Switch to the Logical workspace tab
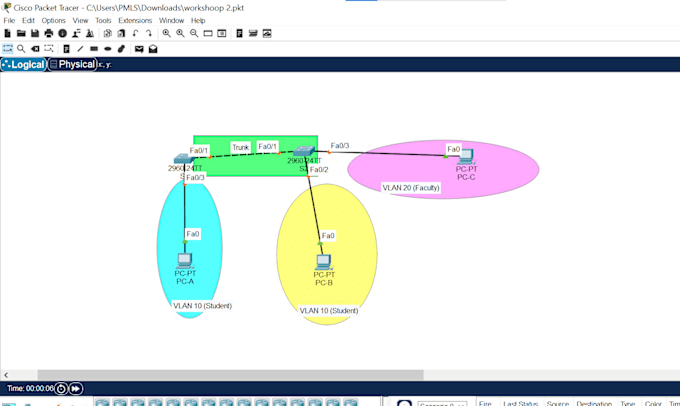The width and height of the screenshot is (680, 406). pos(23,65)
